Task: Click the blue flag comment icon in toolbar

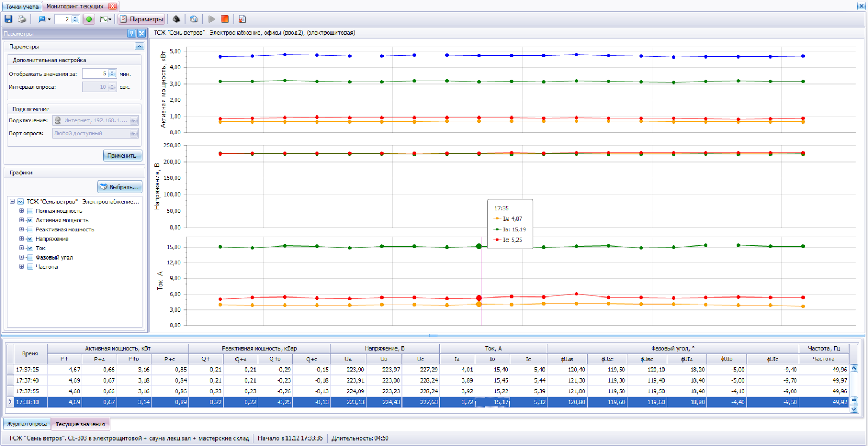Action: tap(42, 19)
